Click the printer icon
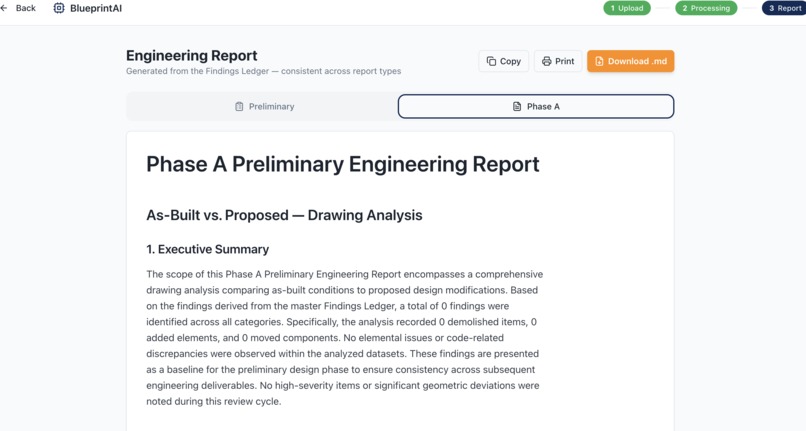 (546, 61)
